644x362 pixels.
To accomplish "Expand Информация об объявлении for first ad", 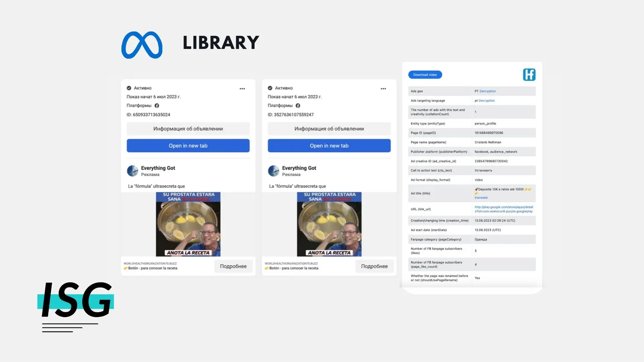I will (188, 129).
